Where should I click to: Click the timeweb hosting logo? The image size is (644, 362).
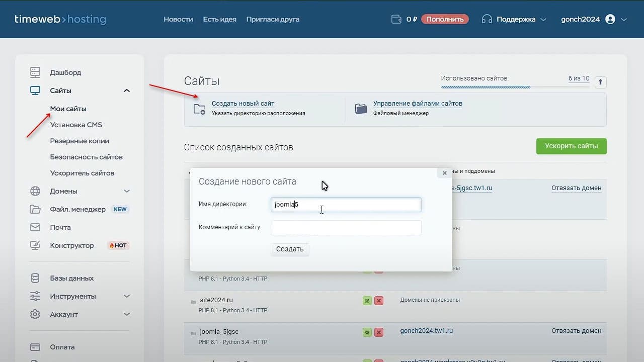pyautogui.click(x=60, y=20)
